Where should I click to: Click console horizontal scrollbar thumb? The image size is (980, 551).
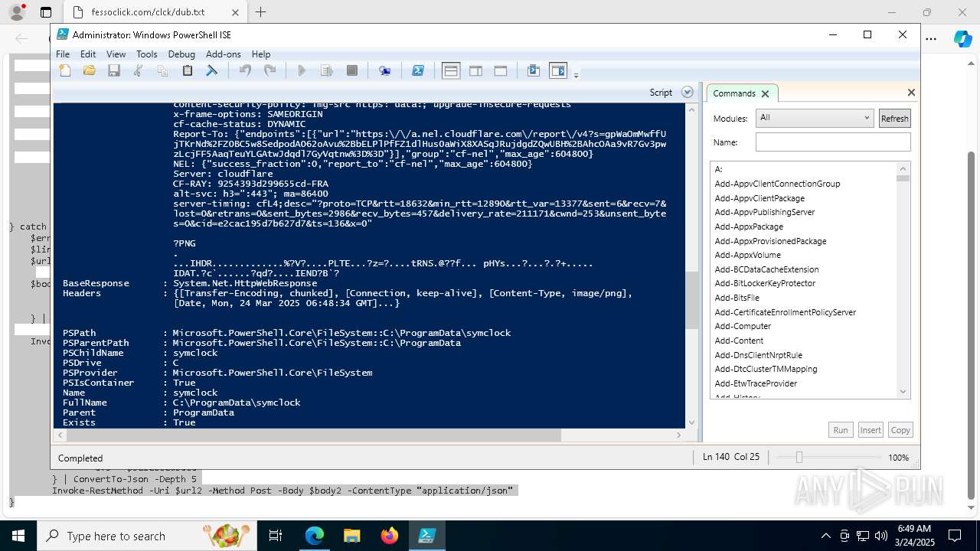[x=314, y=435]
